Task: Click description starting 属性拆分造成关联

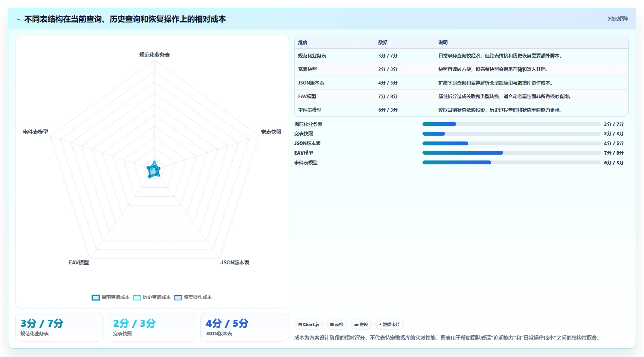Action: [x=505, y=97]
